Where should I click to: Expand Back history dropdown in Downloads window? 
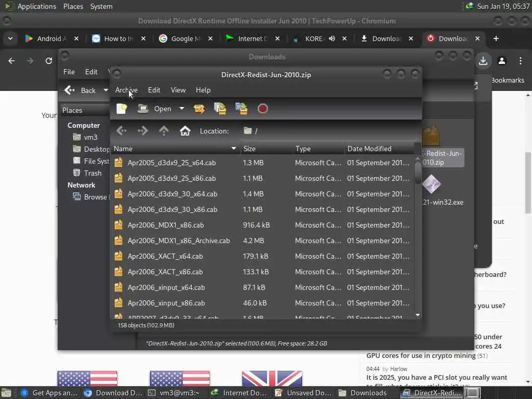pos(105,90)
